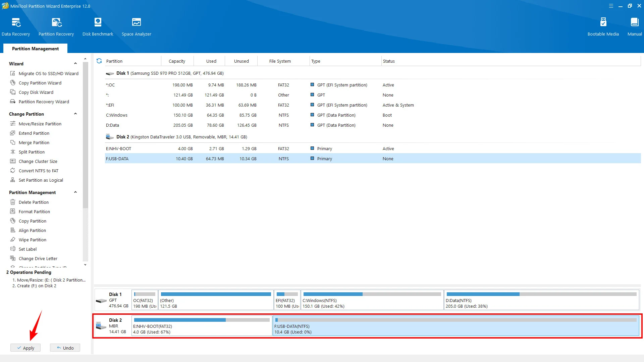The width and height of the screenshot is (644, 362).
Task: Select pending operation 2 Create (F:)
Action: (x=34, y=286)
